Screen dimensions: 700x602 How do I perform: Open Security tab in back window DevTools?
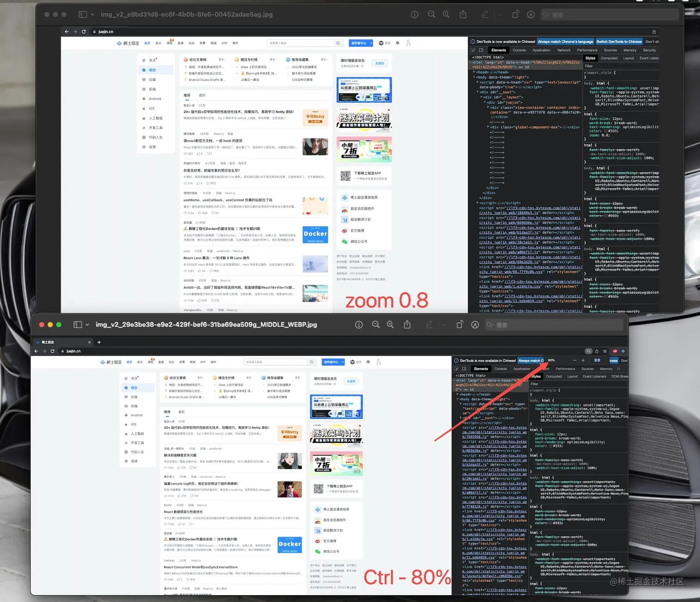click(x=649, y=50)
